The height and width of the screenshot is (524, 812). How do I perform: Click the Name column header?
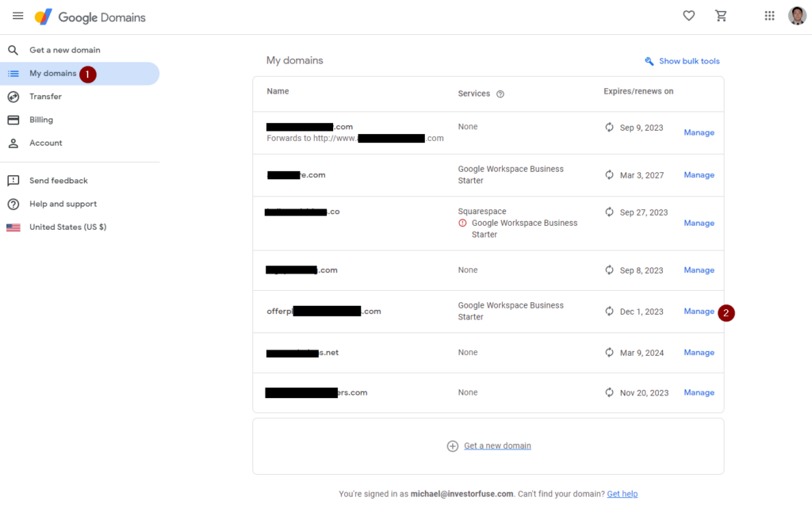click(x=278, y=91)
